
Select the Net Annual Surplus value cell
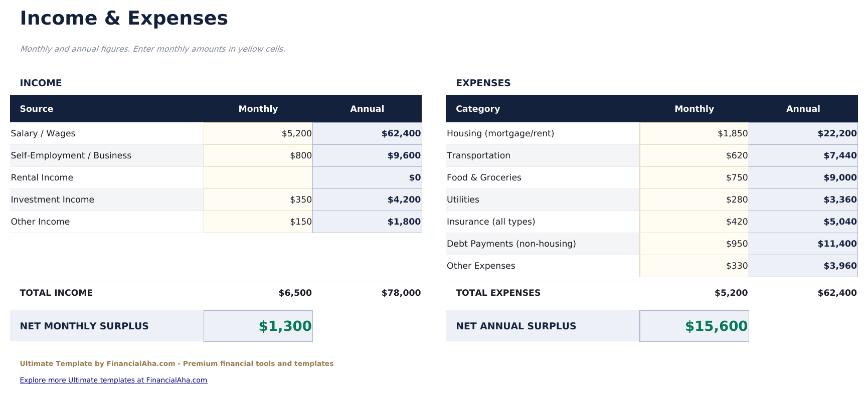[x=695, y=326]
